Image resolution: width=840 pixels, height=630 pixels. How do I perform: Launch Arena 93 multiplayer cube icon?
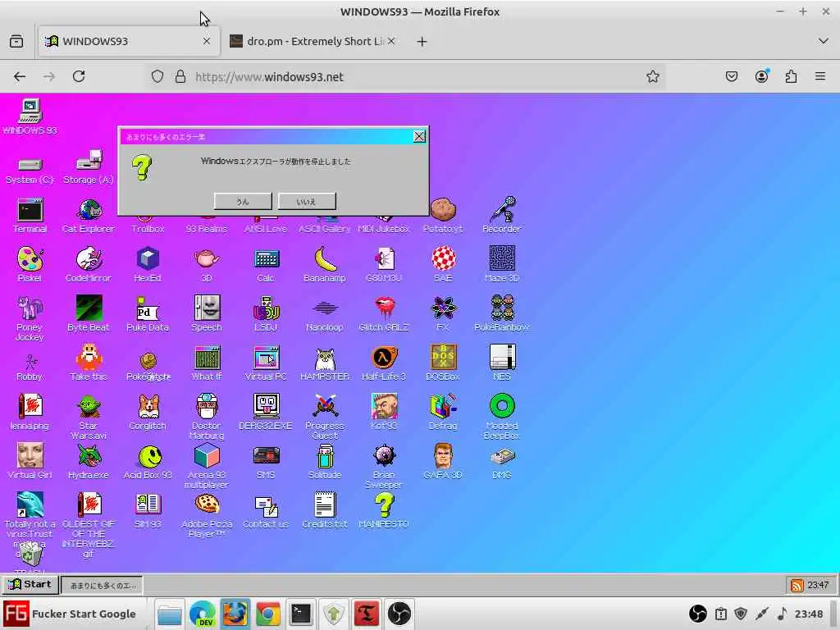pyautogui.click(x=206, y=466)
